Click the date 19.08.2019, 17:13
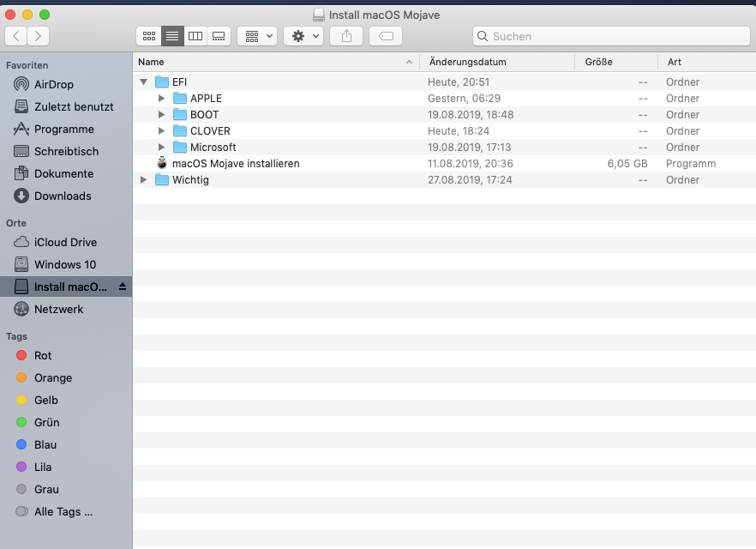This screenshot has height=549, width=756. tap(469, 148)
